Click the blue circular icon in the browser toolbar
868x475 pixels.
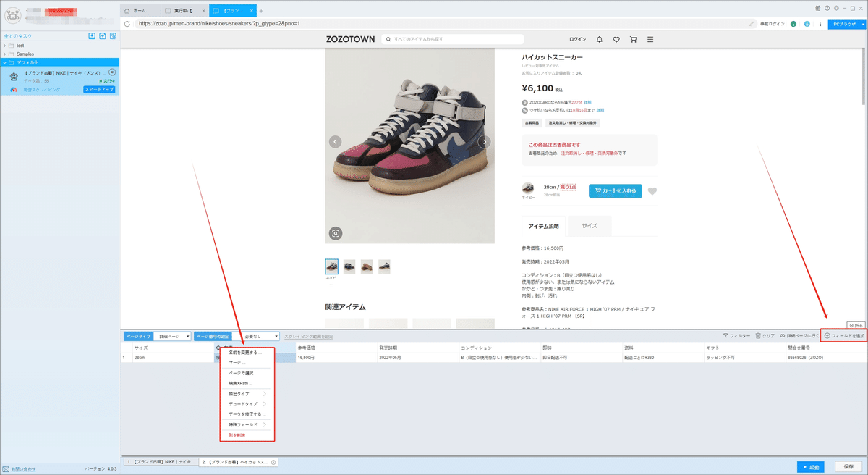[x=807, y=24]
